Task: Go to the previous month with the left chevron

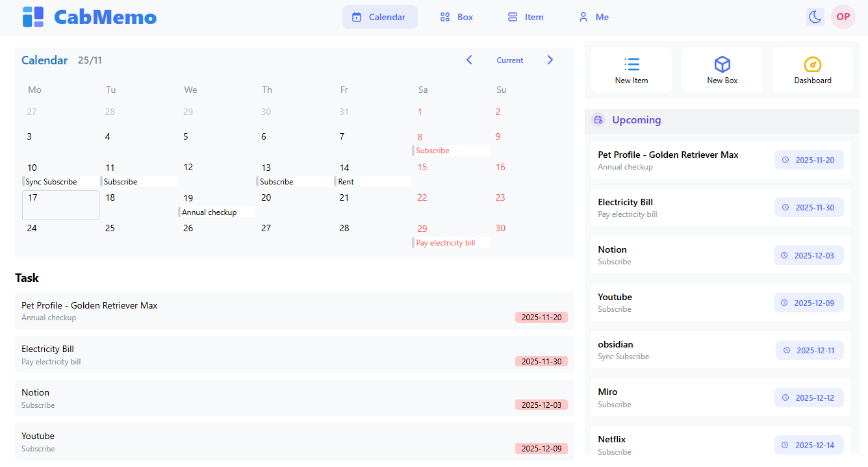Action: (469, 60)
